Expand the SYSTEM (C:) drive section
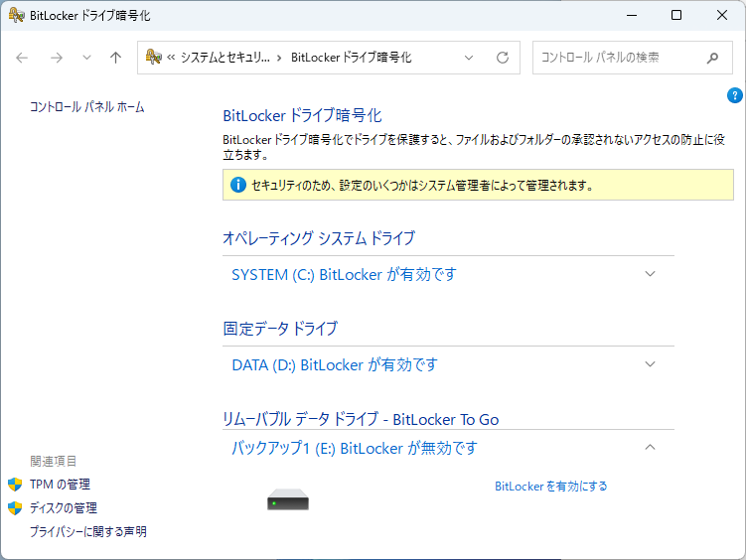This screenshot has width=746, height=560. (651, 274)
